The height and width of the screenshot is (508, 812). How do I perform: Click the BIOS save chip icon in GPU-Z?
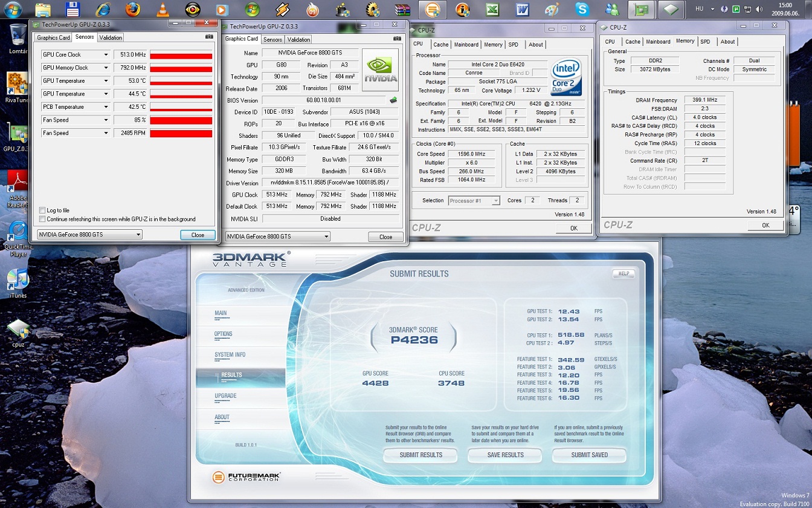click(x=393, y=100)
